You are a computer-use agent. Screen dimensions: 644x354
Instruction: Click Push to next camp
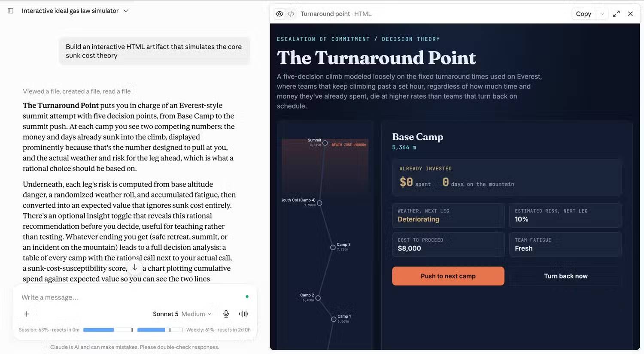pos(448,276)
